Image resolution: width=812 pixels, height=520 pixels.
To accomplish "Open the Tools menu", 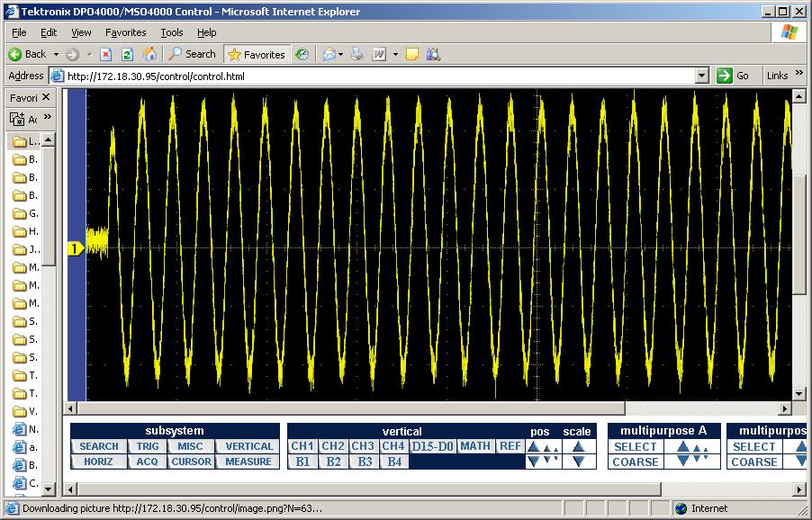I will coord(171,32).
